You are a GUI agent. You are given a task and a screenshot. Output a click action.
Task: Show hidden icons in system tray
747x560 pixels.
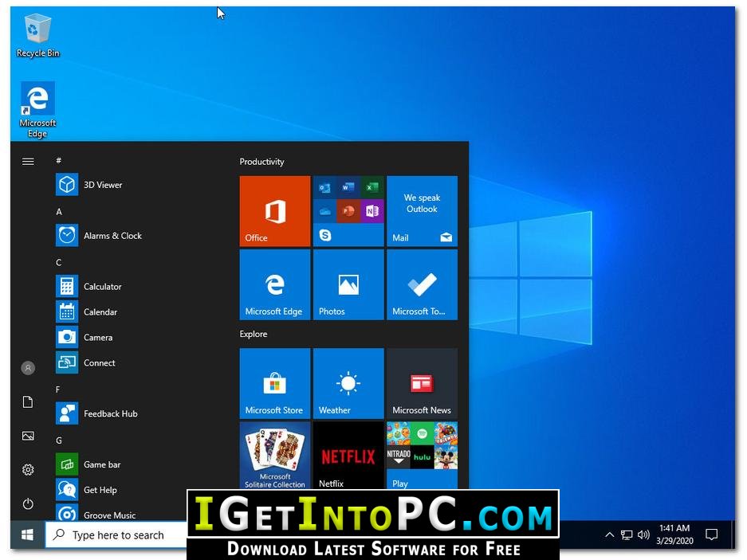609,535
